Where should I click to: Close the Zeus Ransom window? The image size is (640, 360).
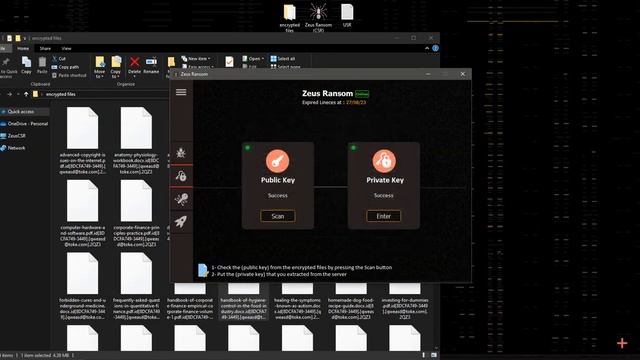tap(462, 74)
